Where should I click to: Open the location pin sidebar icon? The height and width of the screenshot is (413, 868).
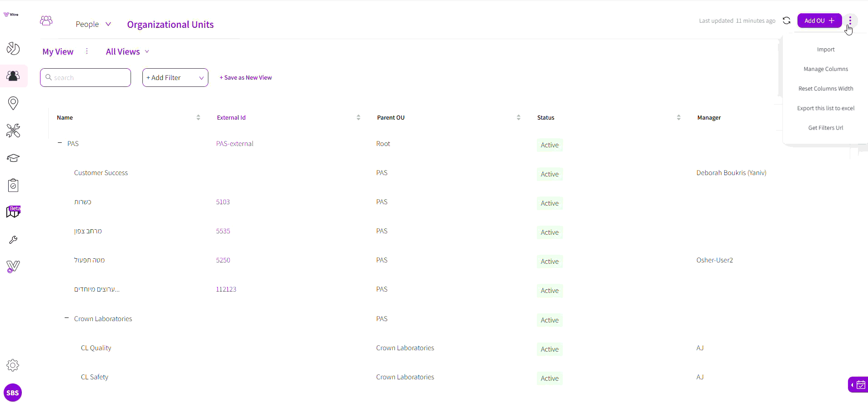click(x=13, y=103)
